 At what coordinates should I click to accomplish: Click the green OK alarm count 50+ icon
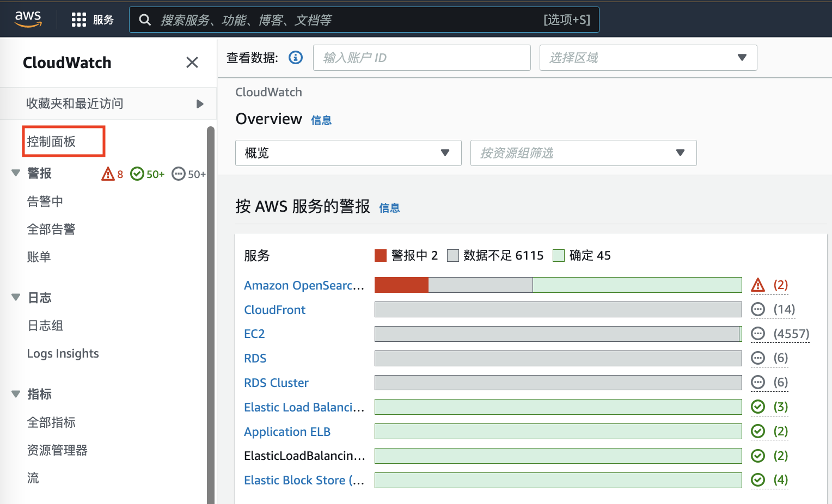137,174
